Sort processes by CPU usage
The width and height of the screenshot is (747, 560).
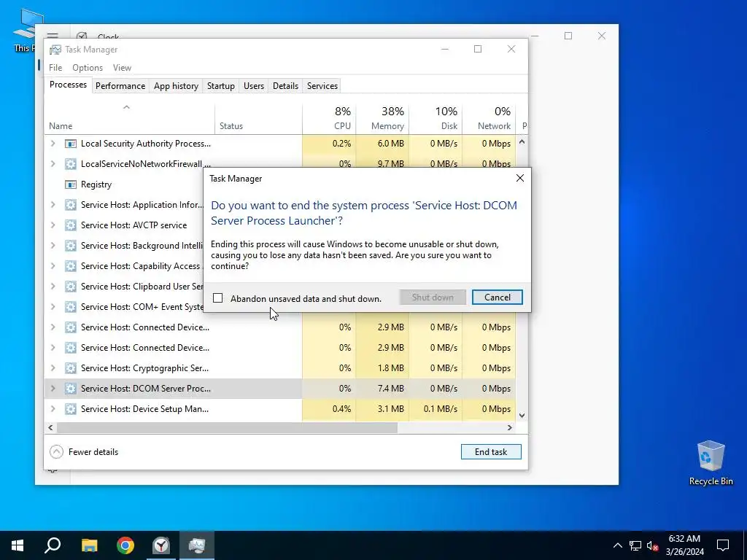click(329, 118)
